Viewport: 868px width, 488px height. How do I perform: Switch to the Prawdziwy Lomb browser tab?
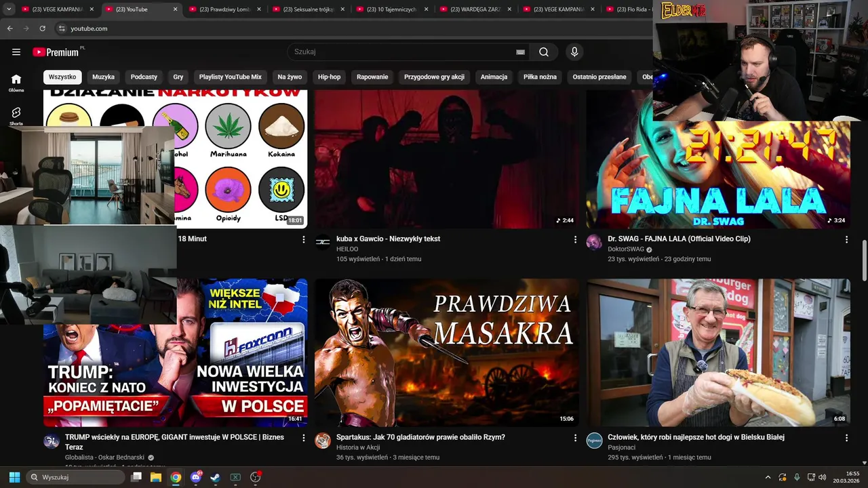click(224, 9)
